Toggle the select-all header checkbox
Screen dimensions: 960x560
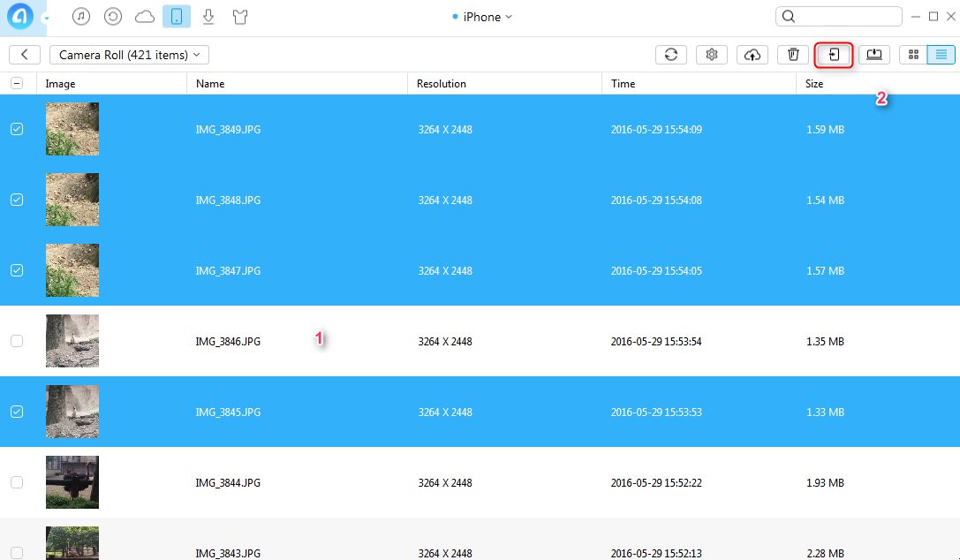tap(17, 83)
